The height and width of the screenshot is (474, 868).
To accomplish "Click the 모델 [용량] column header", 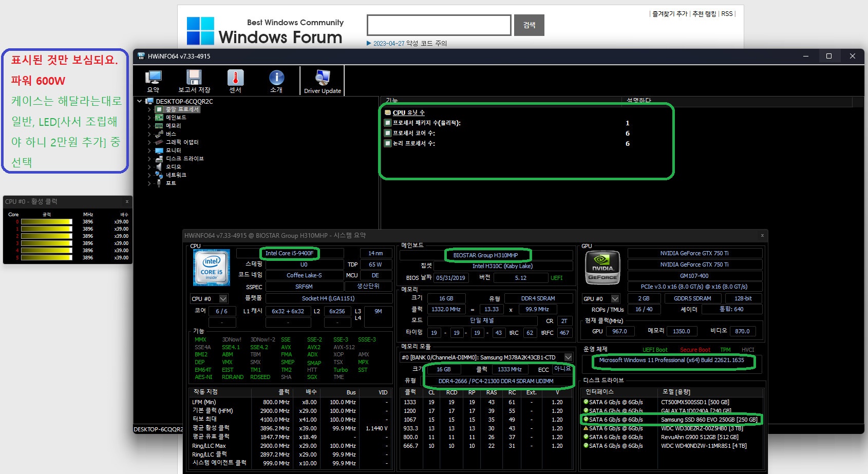I will pyautogui.click(x=711, y=392).
